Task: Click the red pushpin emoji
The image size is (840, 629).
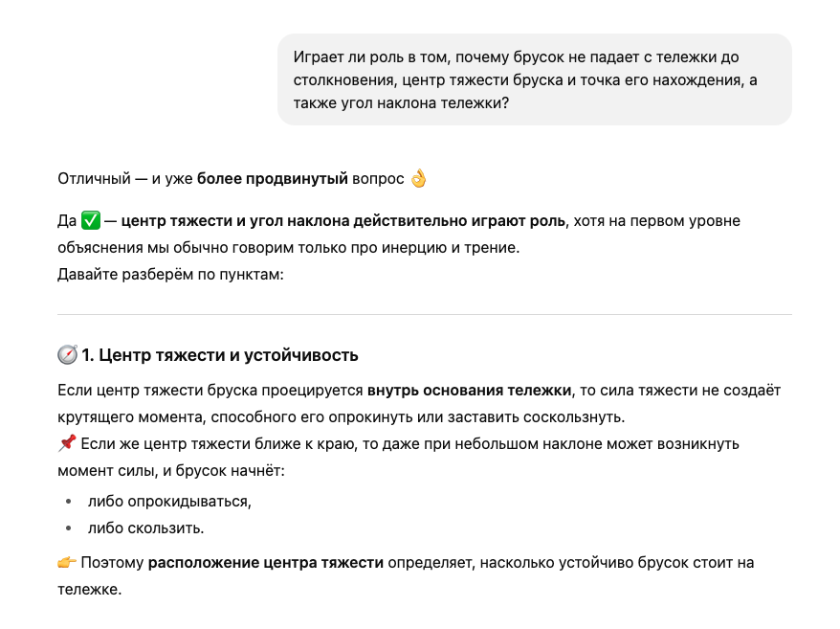Action: 67,444
